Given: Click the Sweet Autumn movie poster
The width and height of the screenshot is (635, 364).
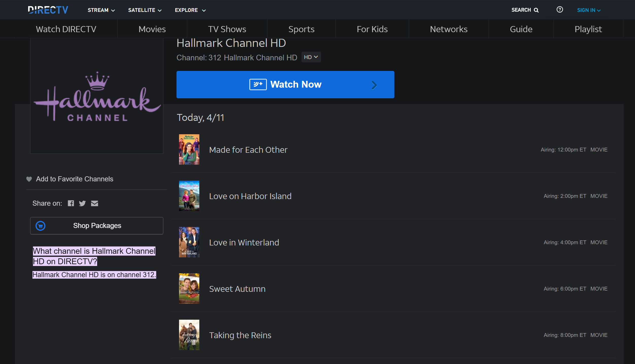Looking at the screenshot, I should tap(189, 289).
